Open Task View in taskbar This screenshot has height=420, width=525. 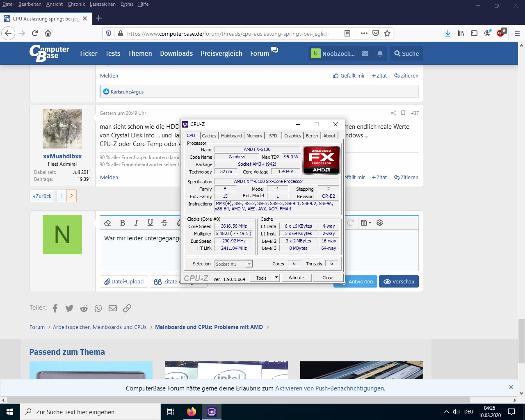(171, 412)
